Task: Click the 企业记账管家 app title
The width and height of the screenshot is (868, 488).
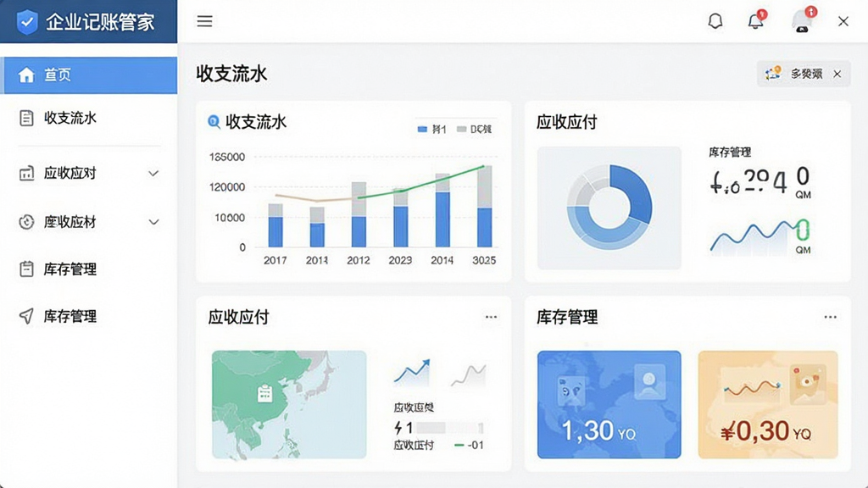Action: 100,22
